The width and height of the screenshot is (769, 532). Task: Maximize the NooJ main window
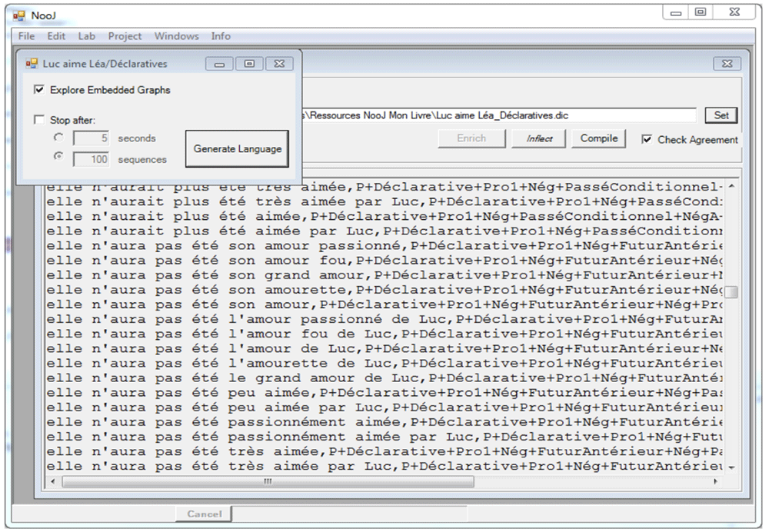click(x=701, y=13)
